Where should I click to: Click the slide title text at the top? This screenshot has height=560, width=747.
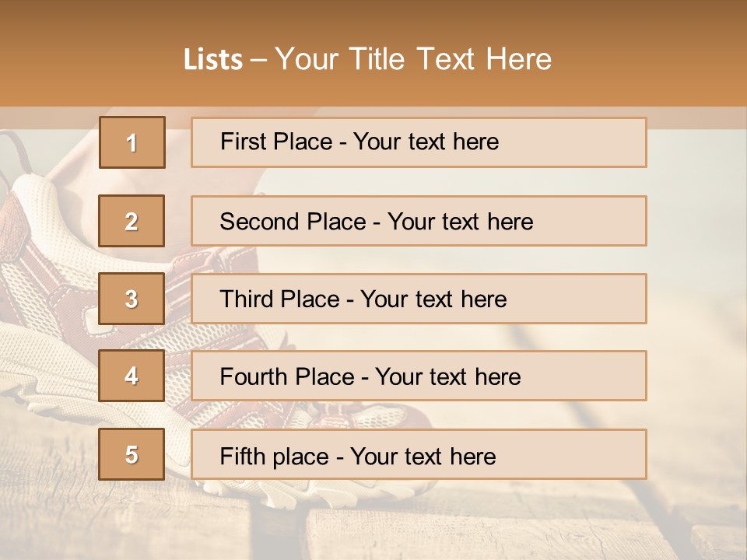(x=367, y=59)
